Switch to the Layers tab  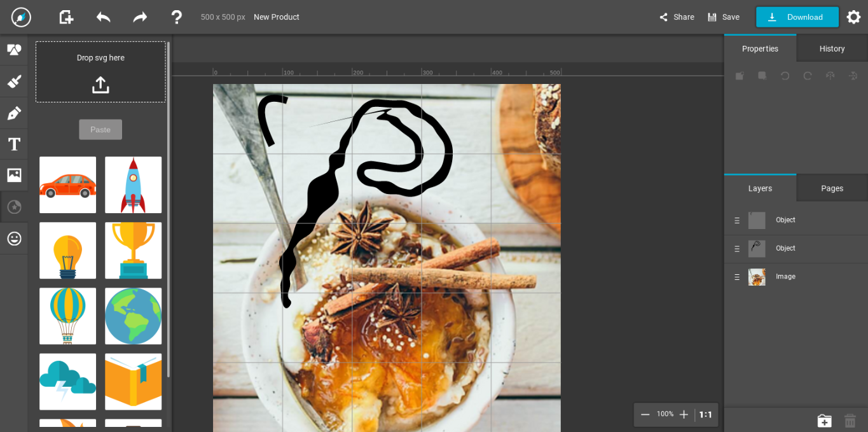(x=760, y=188)
